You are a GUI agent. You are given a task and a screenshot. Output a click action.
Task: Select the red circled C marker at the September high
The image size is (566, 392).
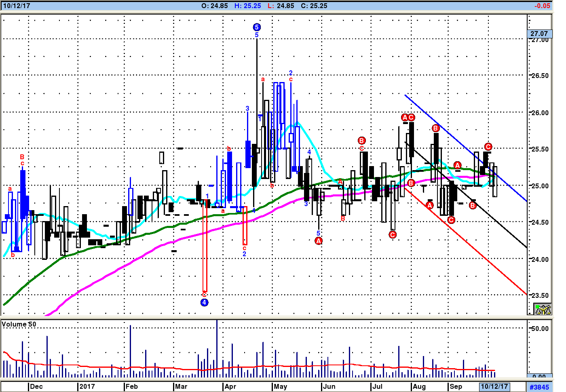pos(488,147)
